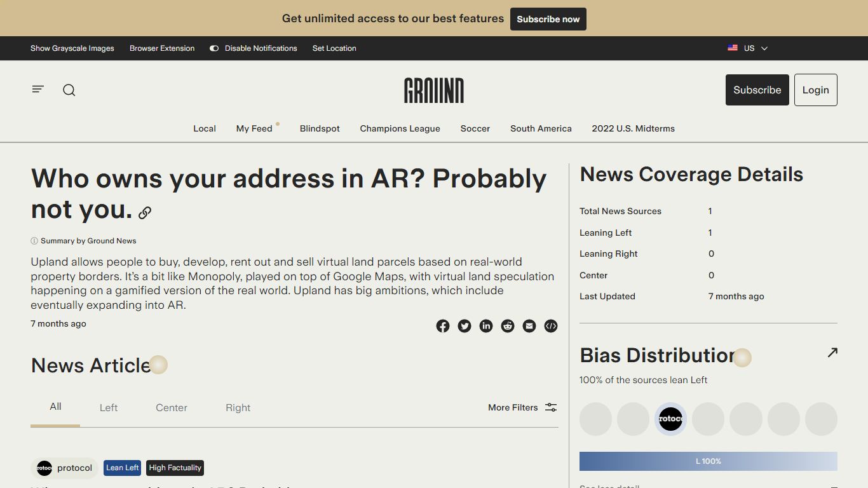Click '100% of the sources lean Left' text
The height and width of the screenshot is (488, 868).
(643, 380)
